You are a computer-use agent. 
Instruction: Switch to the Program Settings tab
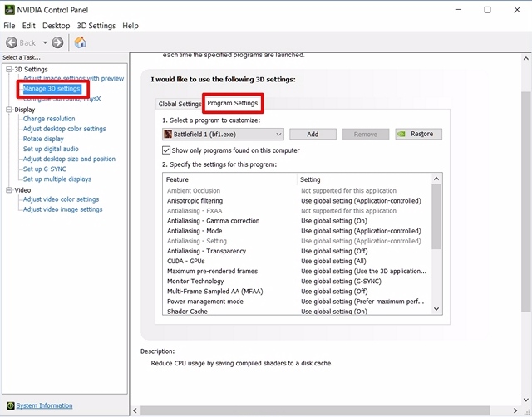pyautogui.click(x=233, y=103)
